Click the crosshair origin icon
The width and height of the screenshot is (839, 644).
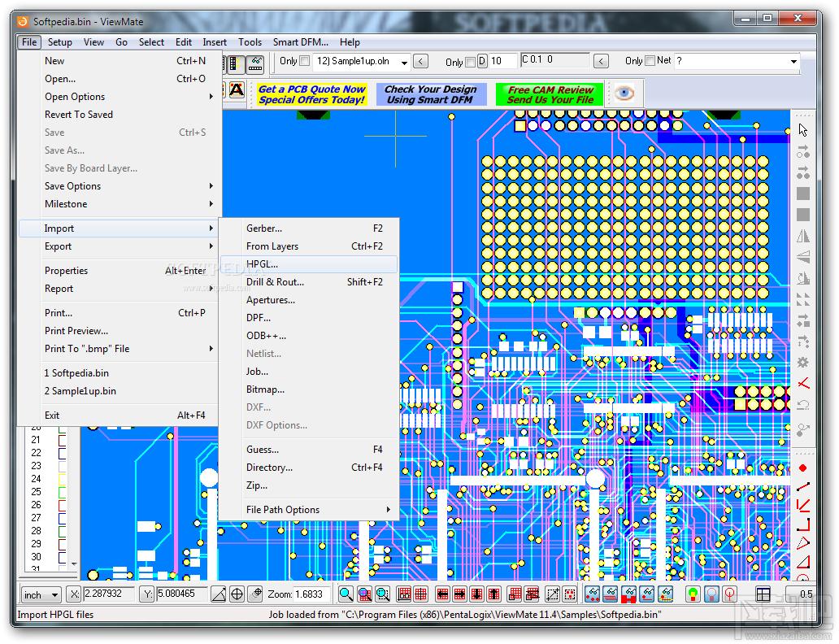click(237, 594)
